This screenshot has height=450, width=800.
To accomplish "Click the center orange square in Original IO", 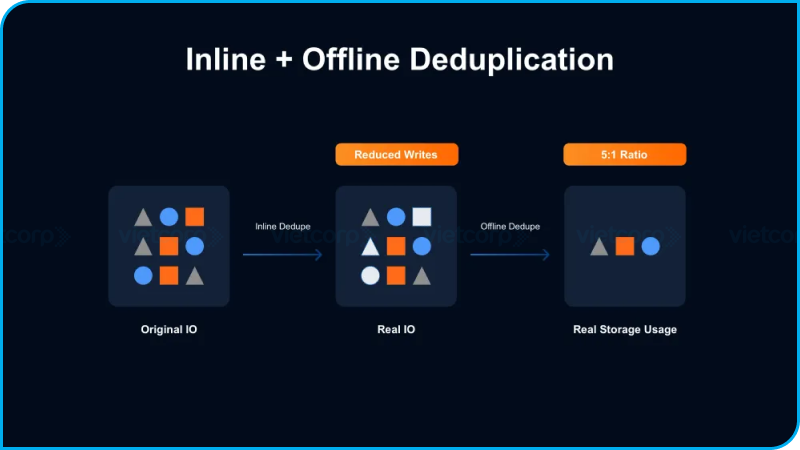I will pos(169,246).
